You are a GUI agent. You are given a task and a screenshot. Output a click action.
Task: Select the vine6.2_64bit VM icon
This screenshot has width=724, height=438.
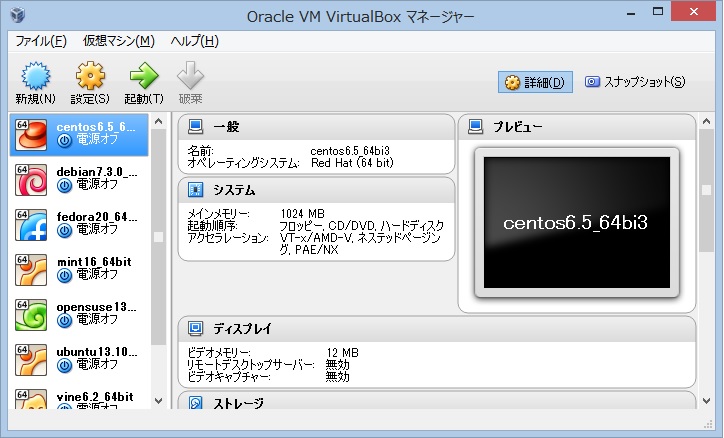31,399
